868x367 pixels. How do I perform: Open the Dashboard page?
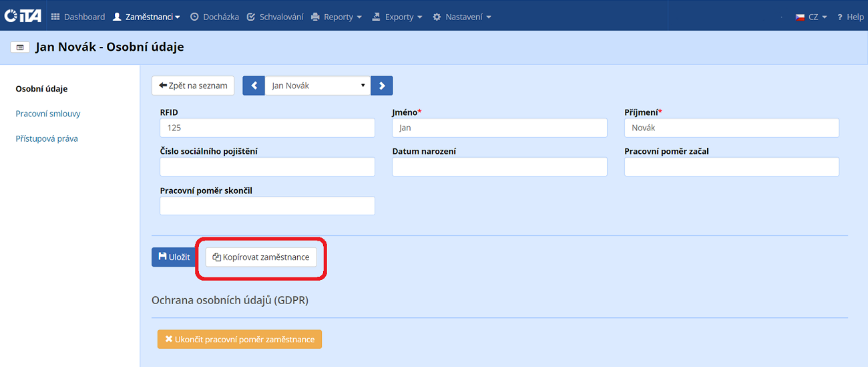(x=78, y=17)
